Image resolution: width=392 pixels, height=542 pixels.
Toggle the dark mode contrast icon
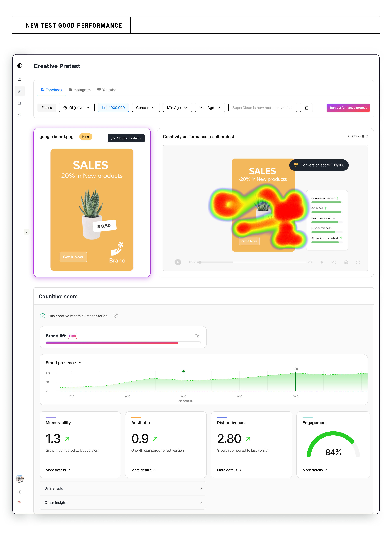20,66
